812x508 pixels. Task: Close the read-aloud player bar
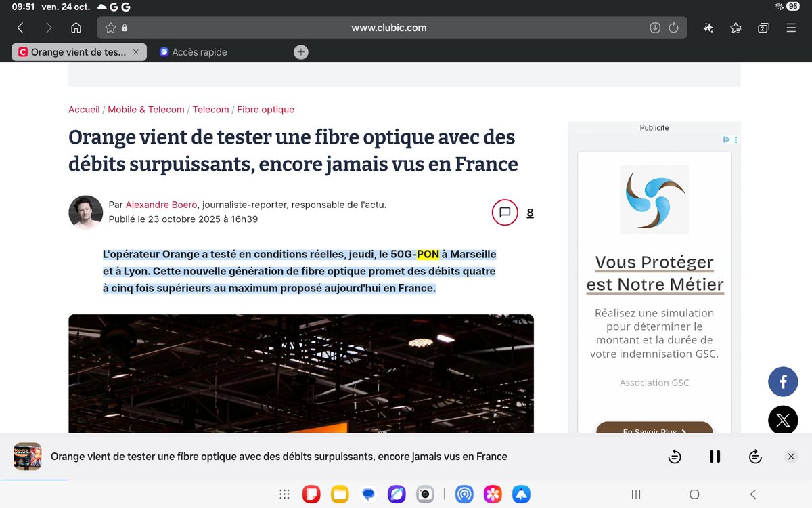(x=791, y=457)
